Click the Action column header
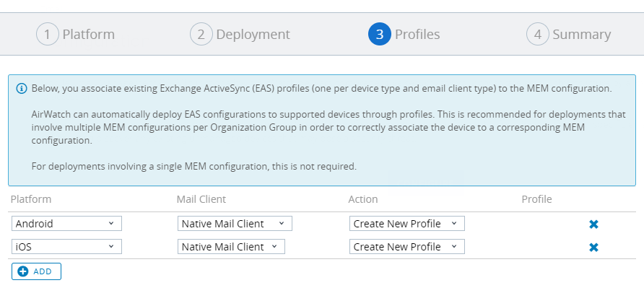Viewport: 644px width, 301px height. click(x=363, y=199)
